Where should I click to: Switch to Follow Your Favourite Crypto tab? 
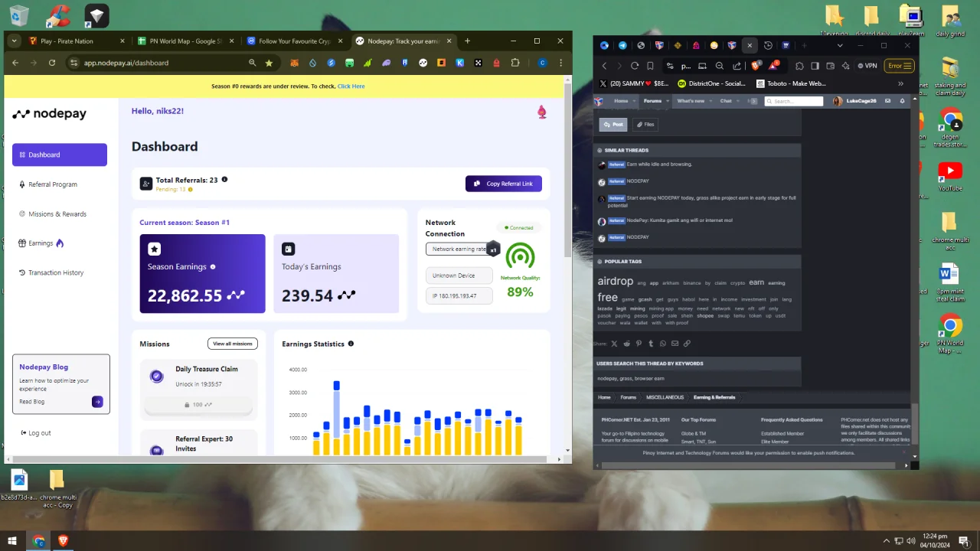(x=295, y=41)
